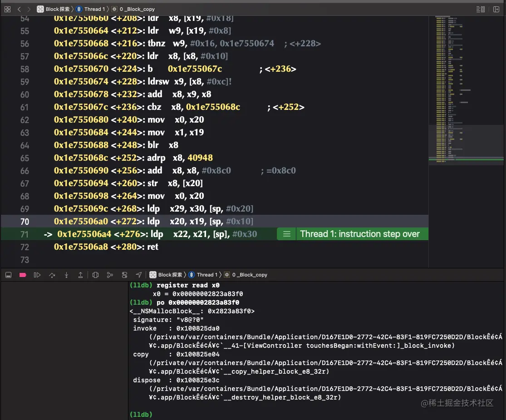Screen dimensions: 506x420
Task: Step over the current instruction
Action: point(52,275)
